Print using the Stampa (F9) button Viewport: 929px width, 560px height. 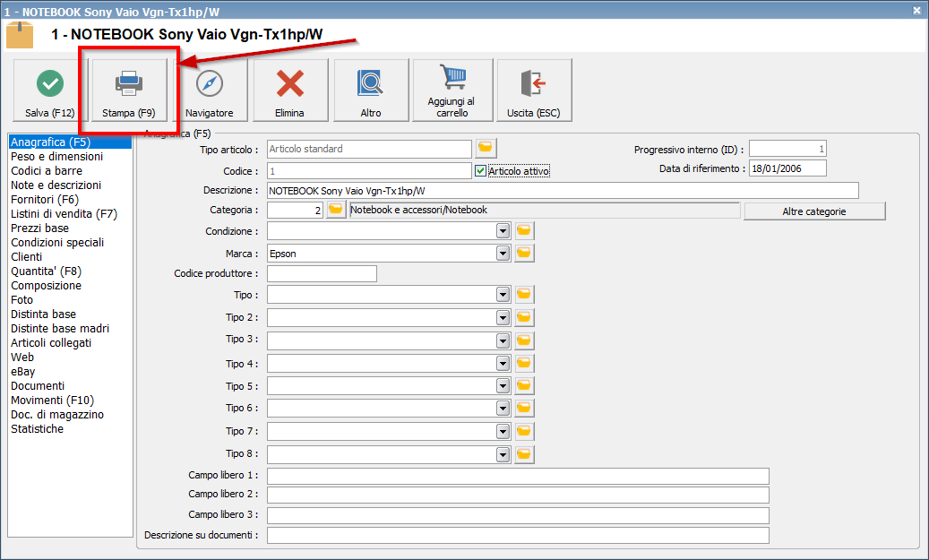click(129, 90)
